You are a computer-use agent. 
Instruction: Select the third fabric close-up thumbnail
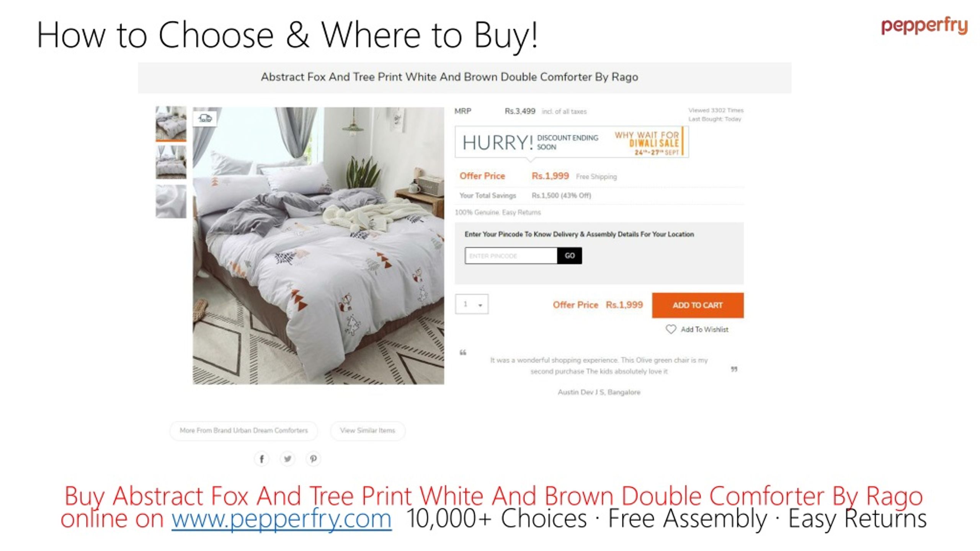[171, 201]
